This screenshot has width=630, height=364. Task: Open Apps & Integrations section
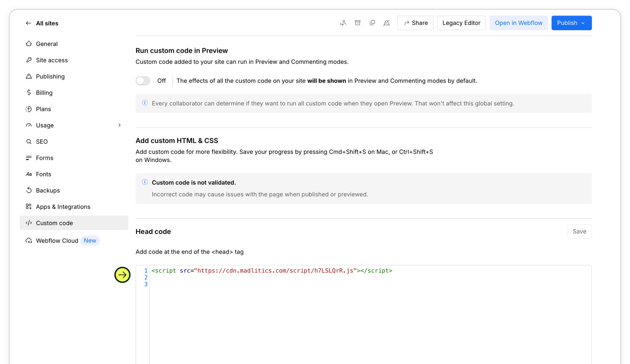coord(63,207)
